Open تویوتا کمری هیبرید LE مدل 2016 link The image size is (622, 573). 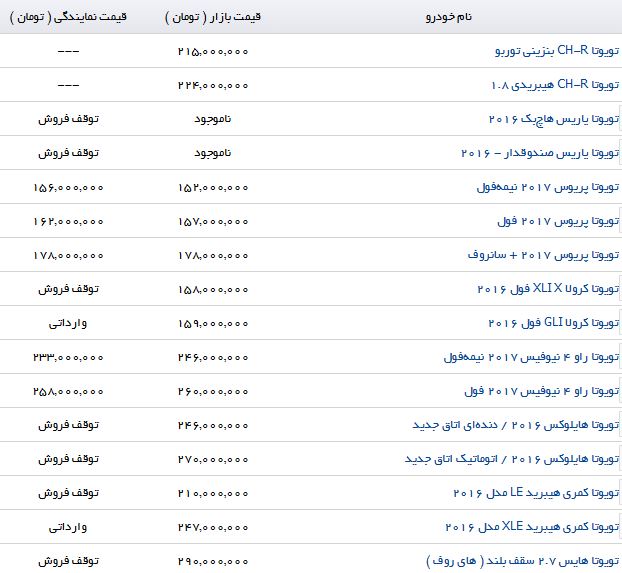pyautogui.click(x=536, y=493)
